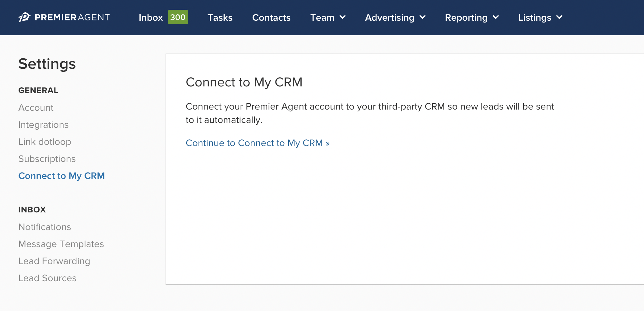
Task: Click the INBOX section label
Action: (x=32, y=210)
